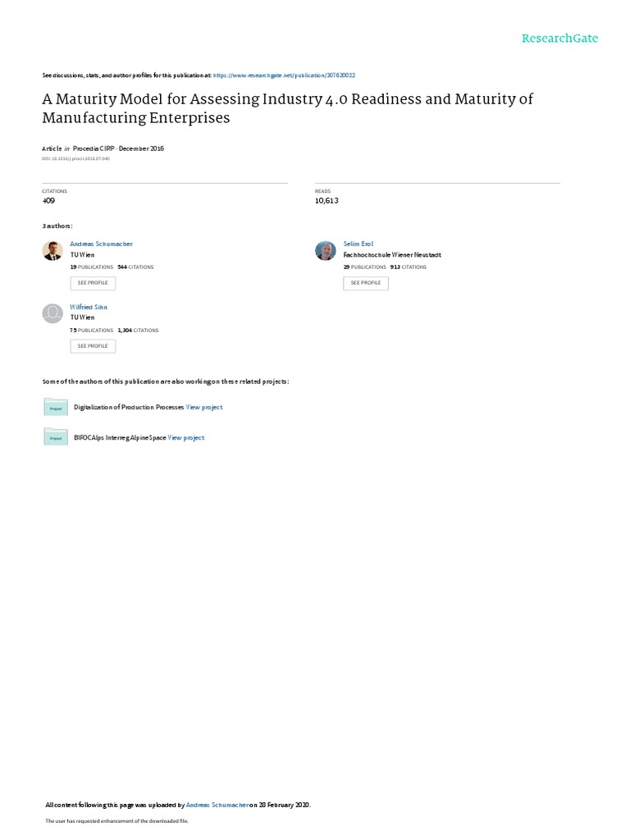Click Andreas Schumacher's profile photo

tap(52, 251)
